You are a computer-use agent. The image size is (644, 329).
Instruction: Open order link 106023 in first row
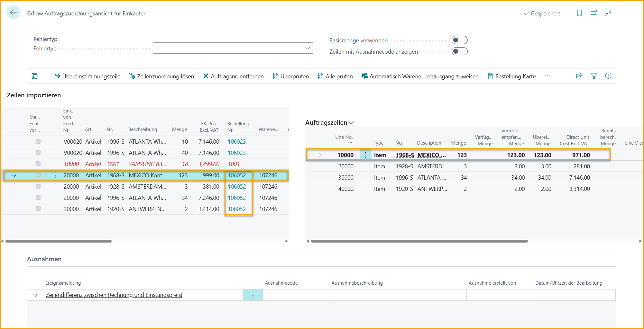[x=236, y=142]
